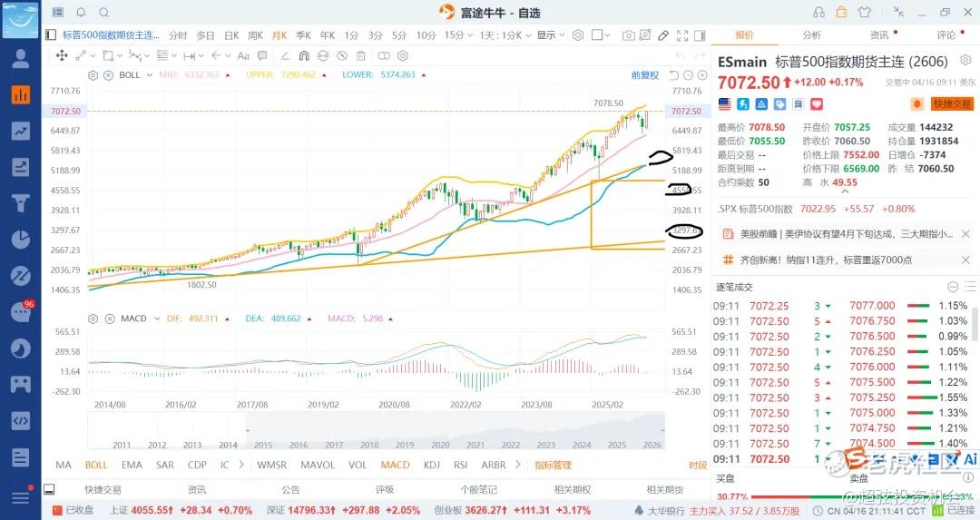
Task: Select the 日K chart period
Action: click(x=230, y=35)
